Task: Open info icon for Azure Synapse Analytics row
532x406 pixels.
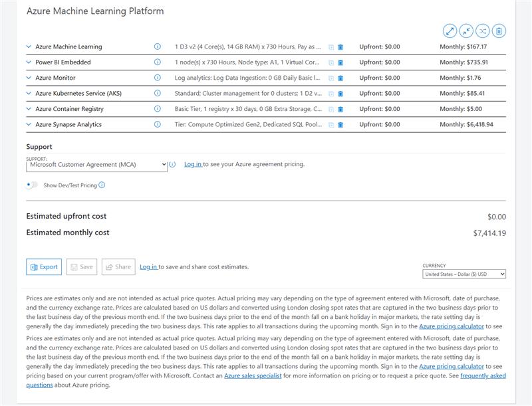Action: [158, 124]
